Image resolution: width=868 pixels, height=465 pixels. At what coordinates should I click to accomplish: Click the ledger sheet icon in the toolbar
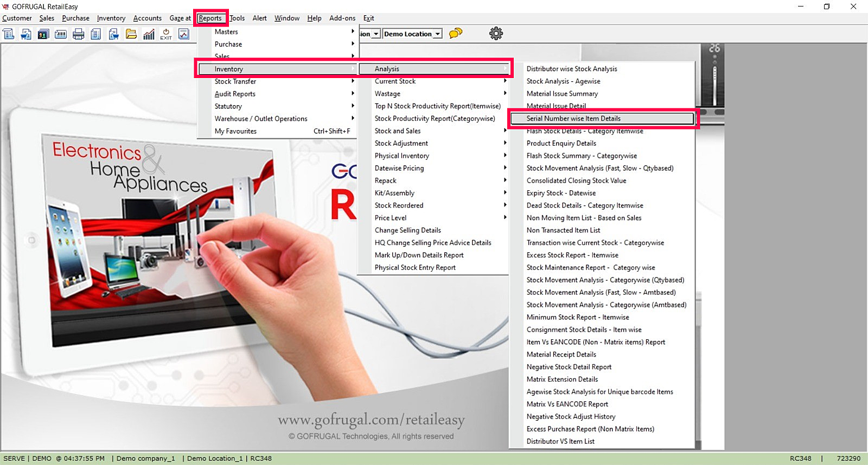[x=9, y=34]
